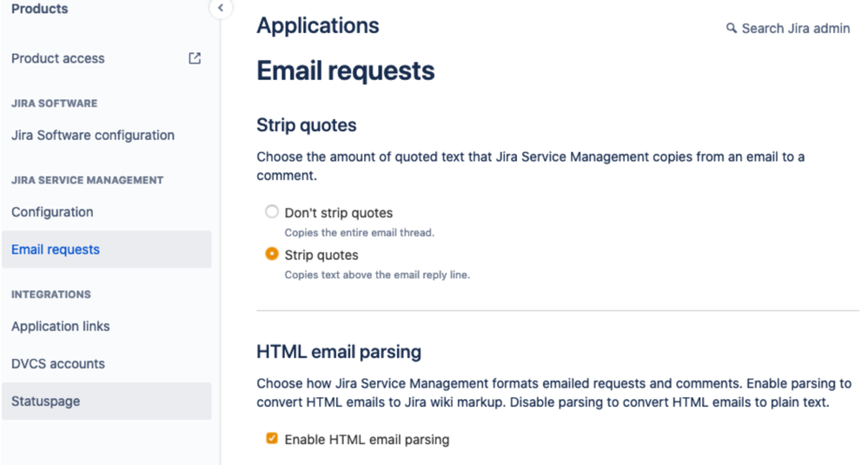868x465 pixels.
Task: Click the HTML email parsing section heading
Action: coord(339,351)
